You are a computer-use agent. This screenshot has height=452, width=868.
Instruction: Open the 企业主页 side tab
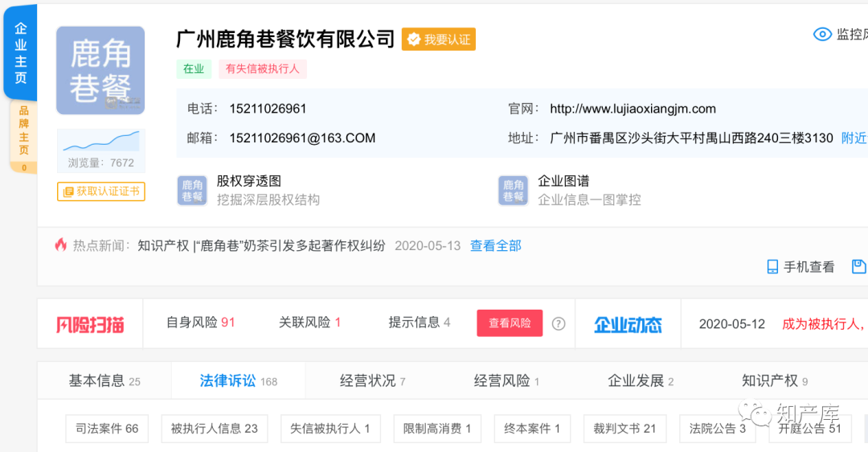point(20,52)
